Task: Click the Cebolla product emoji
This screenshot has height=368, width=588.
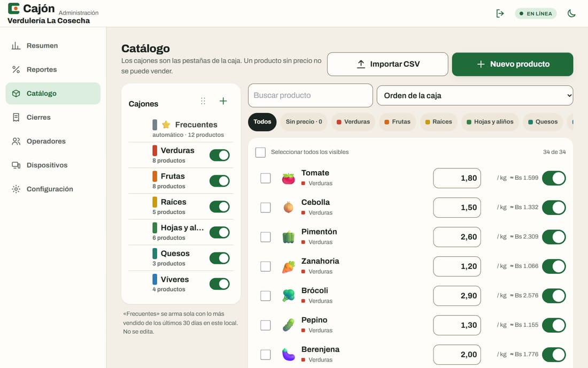Action: 288,208
